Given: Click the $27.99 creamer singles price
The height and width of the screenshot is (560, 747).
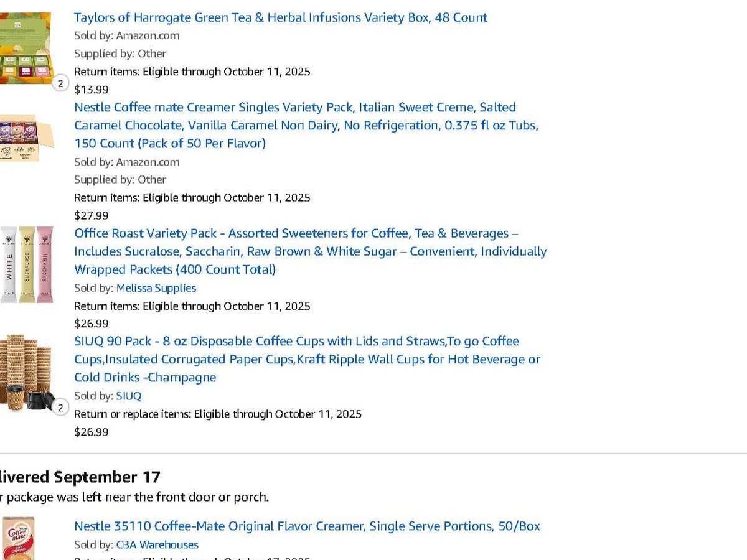Looking at the screenshot, I should coord(92,215).
